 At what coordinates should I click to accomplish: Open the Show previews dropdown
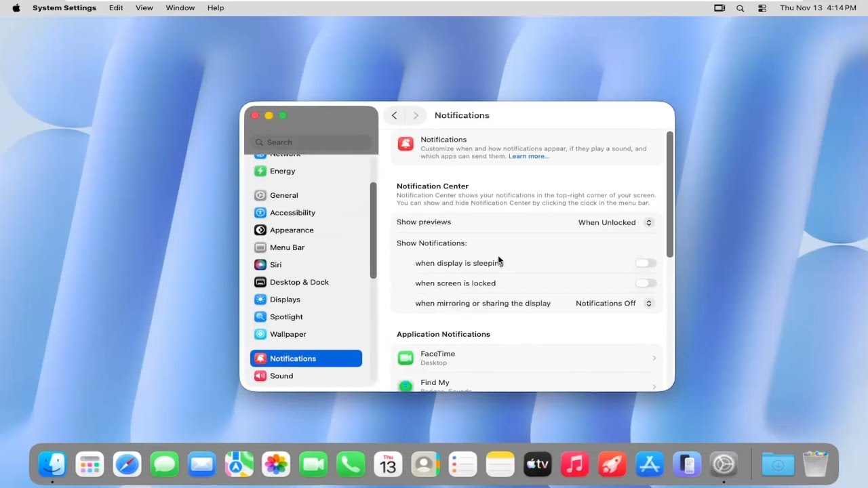click(616, 222)
